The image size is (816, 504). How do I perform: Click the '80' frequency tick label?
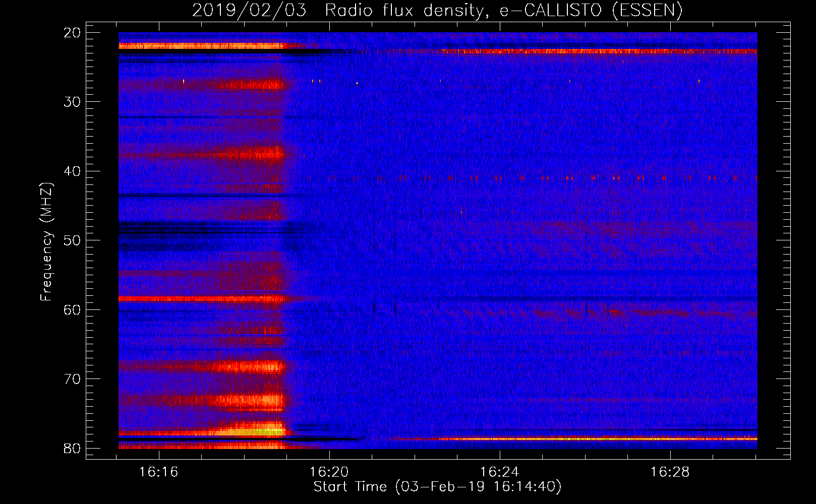[72, 448]
